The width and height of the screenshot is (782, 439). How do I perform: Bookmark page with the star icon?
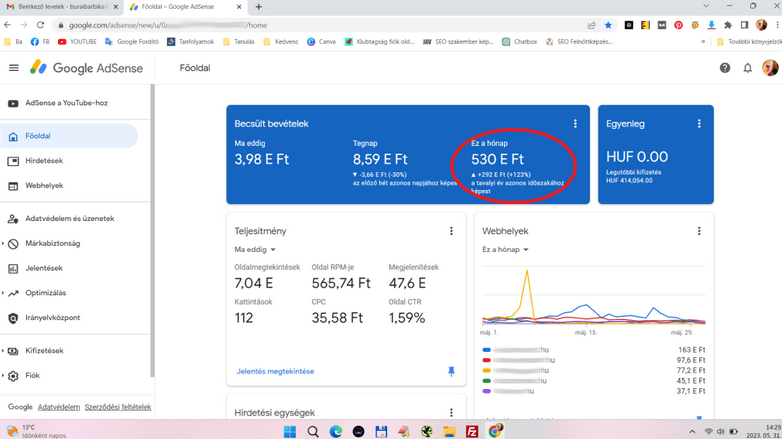(x=608, y=25)
